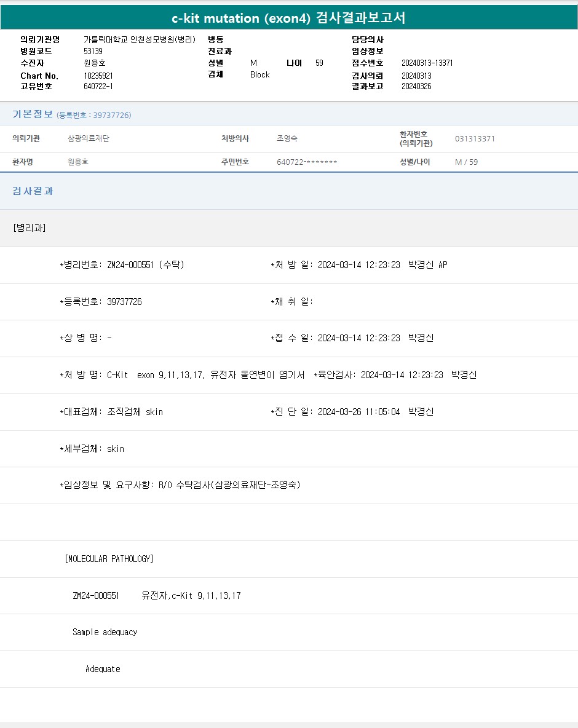Select the 기본정보 section header
Screen dimensions: 578x728
point(33,114)
